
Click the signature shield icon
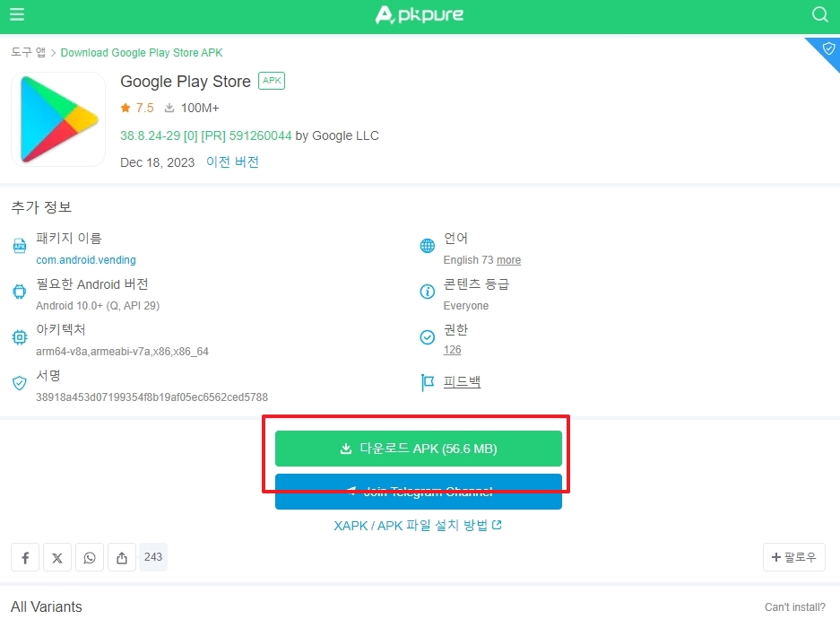pos(20,383)
